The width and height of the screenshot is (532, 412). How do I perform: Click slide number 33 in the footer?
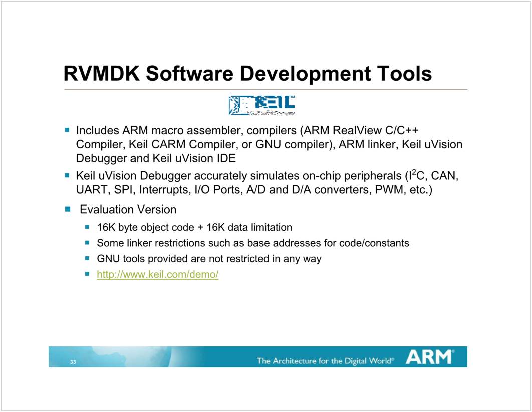pyautogui.click(x=73, y=362)
